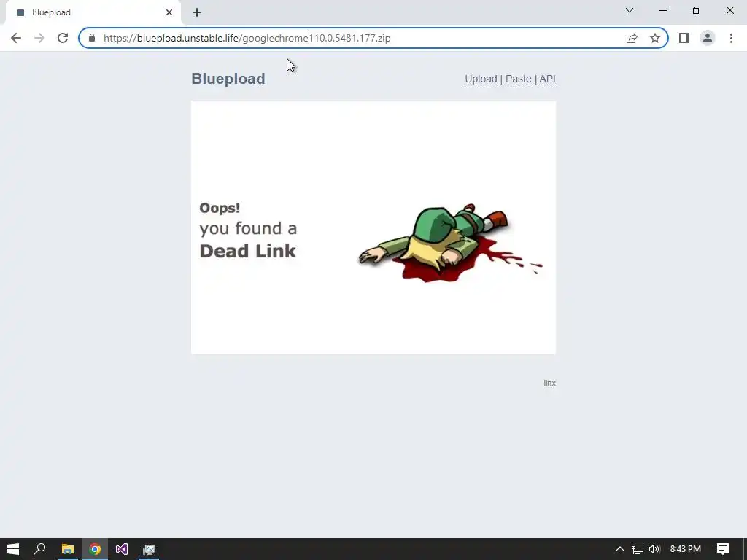Reload the Bluepload page
The image size is (747, 560).
[x=63, y=38]
